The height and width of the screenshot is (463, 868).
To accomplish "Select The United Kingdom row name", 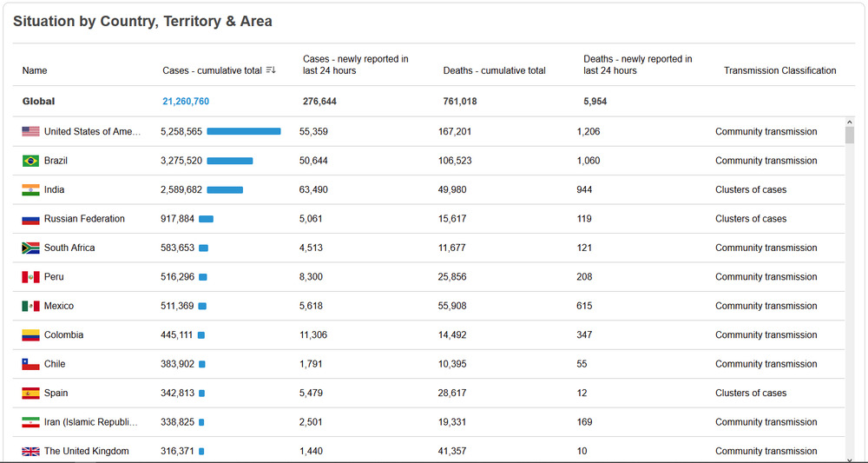I will coord(86,451).
